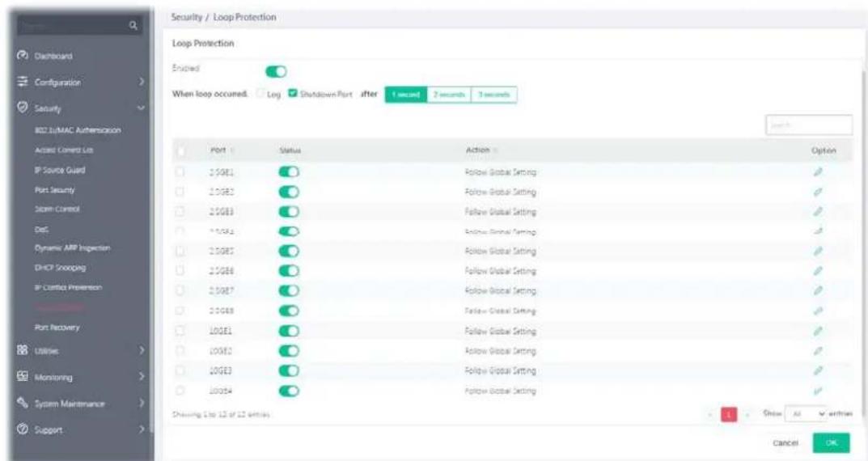Edit port 10GE1 with its pencil icon

pos(818,331)
